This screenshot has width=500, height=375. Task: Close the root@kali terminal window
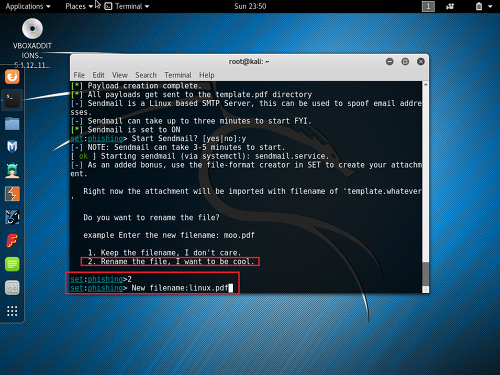[421, 62]
